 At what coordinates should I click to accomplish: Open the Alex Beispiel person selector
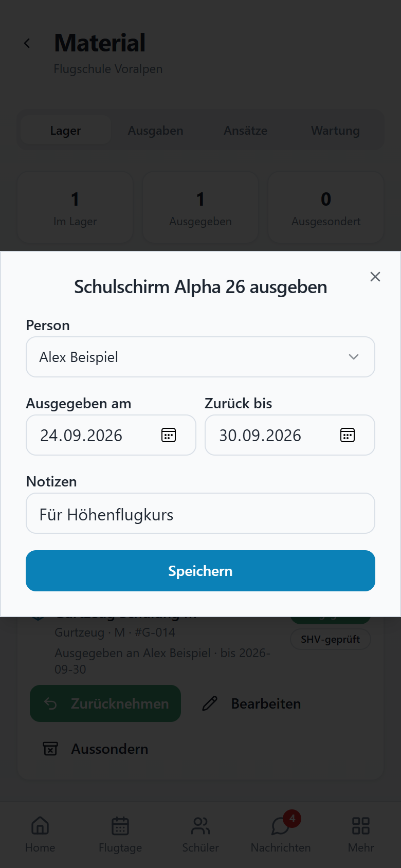point(200,357)
